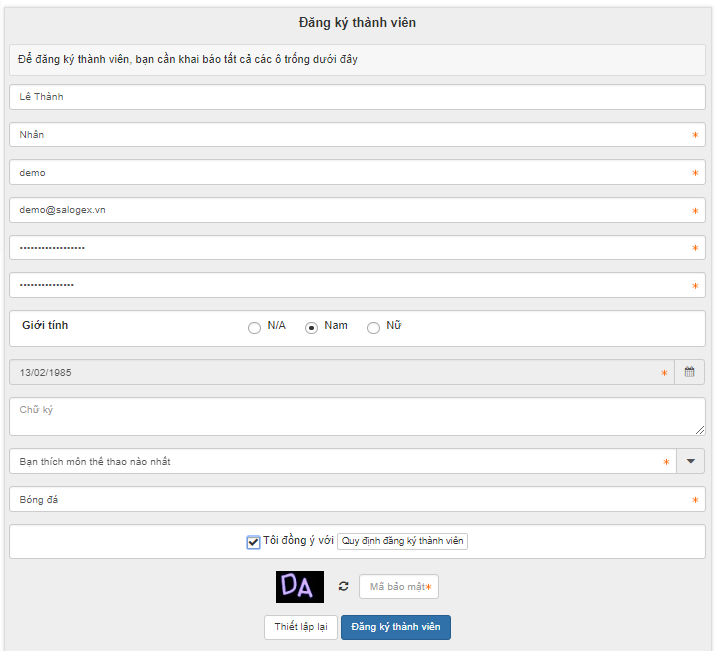Uncheck the Tôi đồng ý với checkbox
721x651 pixels.
coord(253,542)
